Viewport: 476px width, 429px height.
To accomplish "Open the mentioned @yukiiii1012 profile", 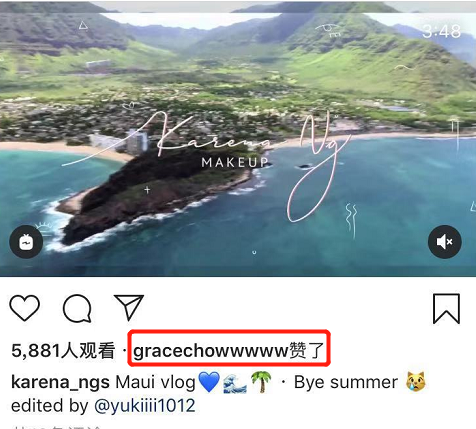I will pyautogui.click(x=145, y=406).
